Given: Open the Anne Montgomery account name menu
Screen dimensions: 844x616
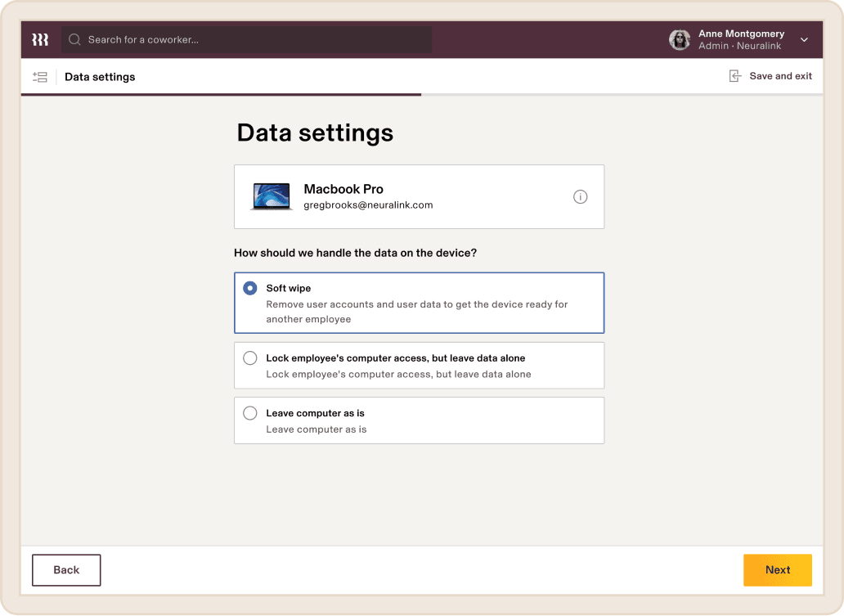Looking at the screenshot, I should (x=741, y=34).
